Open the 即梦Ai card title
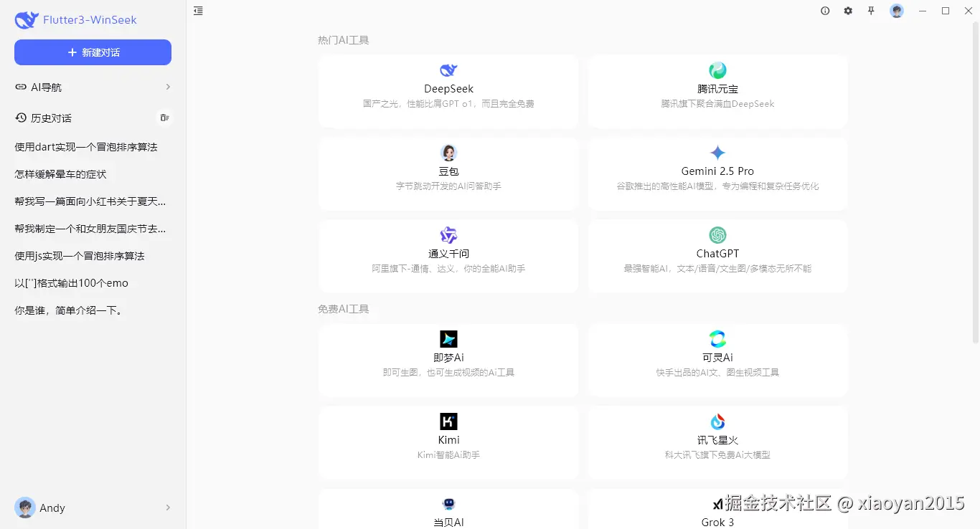Screen dimensions: 980x529 pos(448,358)
